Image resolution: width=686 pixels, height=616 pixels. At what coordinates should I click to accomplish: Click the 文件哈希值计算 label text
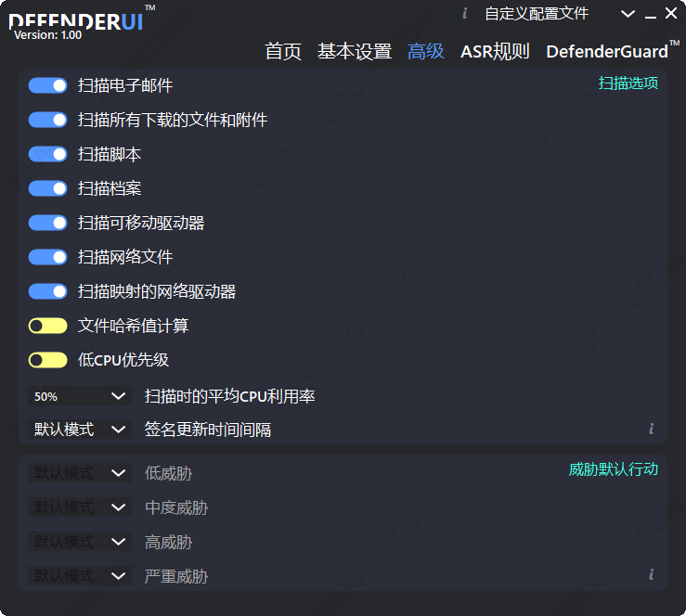pos(133,326)
